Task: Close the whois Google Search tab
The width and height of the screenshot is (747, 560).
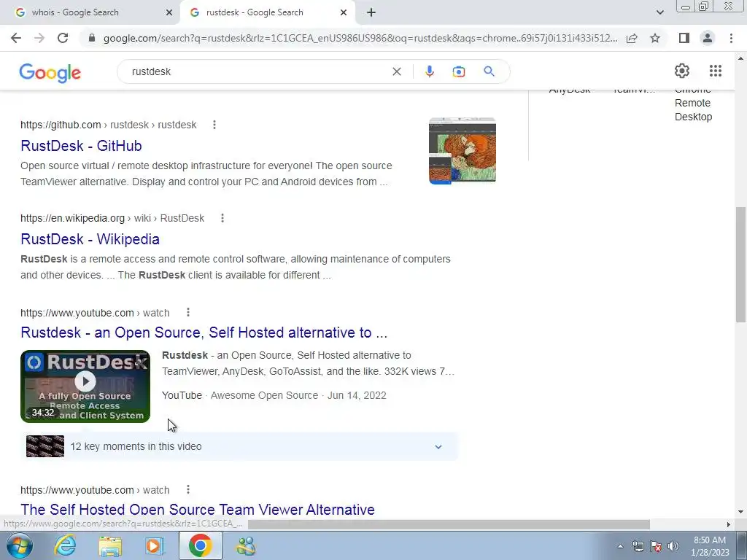Action: coord(169,12)
